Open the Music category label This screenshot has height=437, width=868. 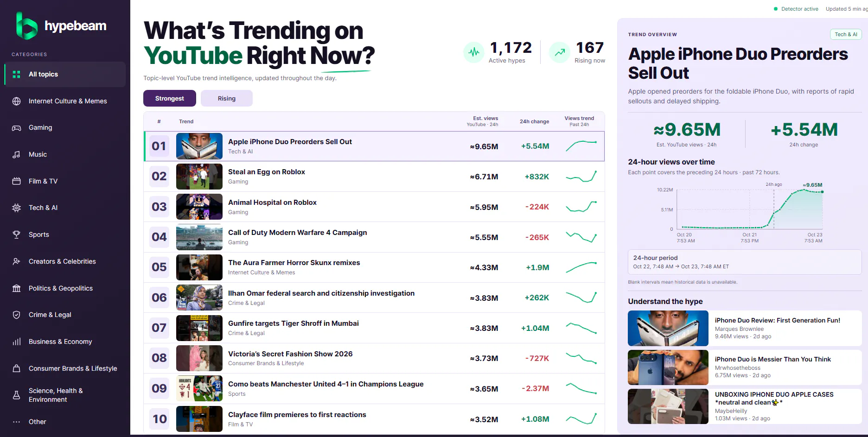38,154
